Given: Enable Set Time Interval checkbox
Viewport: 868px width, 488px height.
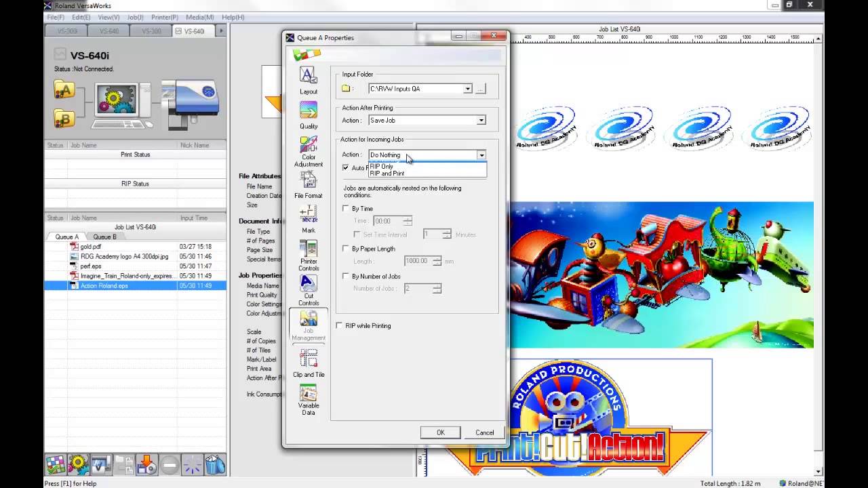Looking at the screenshot, I should tap(357, 235).
